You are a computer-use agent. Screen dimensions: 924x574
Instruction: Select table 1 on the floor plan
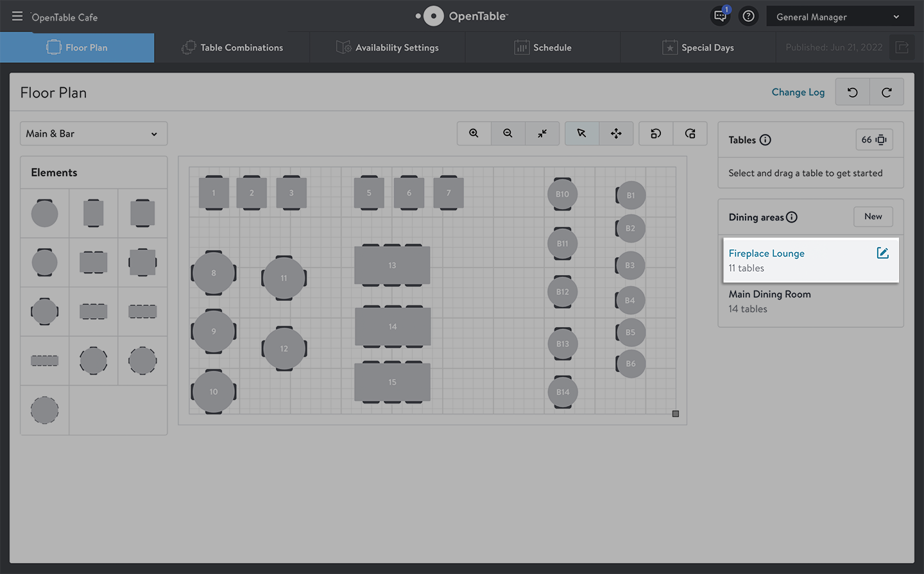point(214,192)
